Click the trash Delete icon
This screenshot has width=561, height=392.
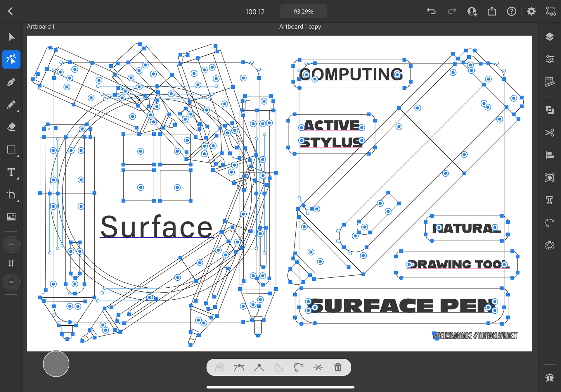point(338,367)
